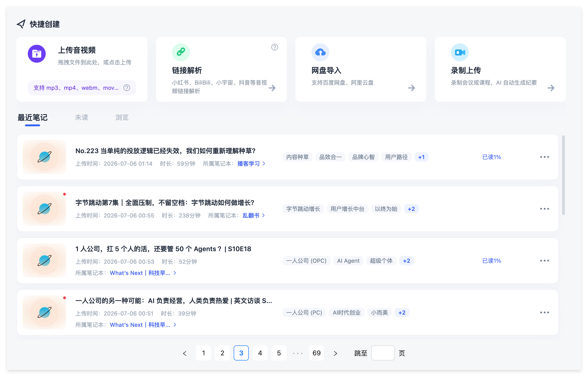Click the arrow on the 网盘导入 card
This screenshot has height=377, width=588.
tap(412, 88)
